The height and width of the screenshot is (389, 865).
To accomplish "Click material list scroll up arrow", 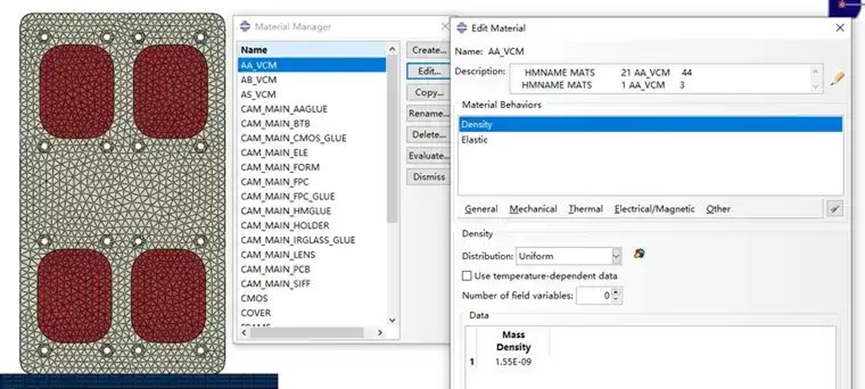I will pos(392,49).
